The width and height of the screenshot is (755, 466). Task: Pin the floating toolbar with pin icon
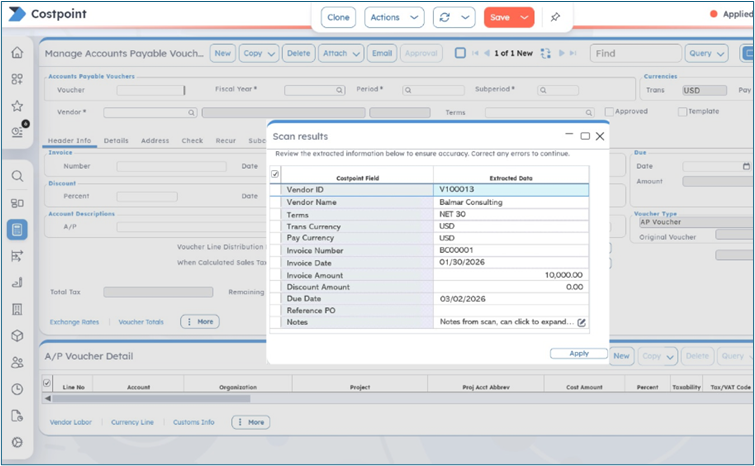point(556,17)
